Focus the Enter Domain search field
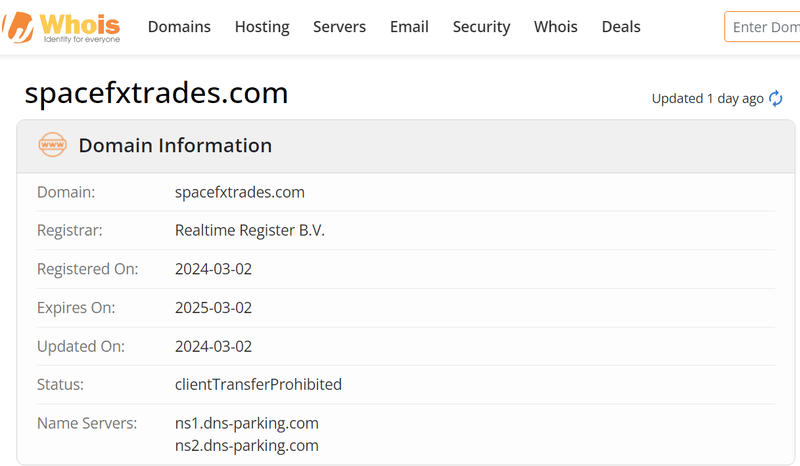 pos(762,27)
